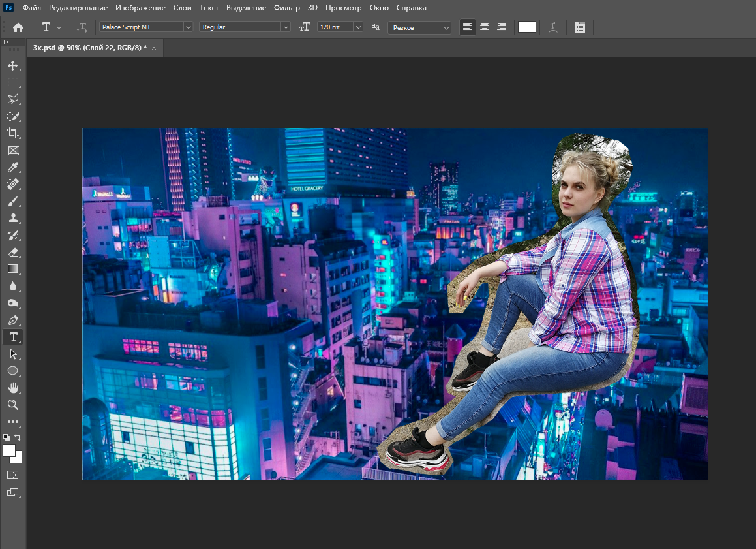Toggle right text alignment
This screenshot has width=756, height=549.
502,27
